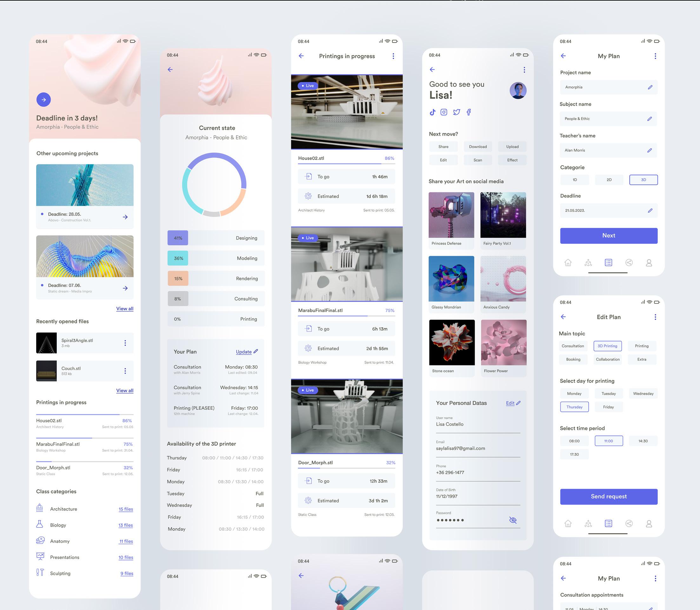
Task: Open more options for Spiral3Angle.stl
Action: click(x=125, y=343)
